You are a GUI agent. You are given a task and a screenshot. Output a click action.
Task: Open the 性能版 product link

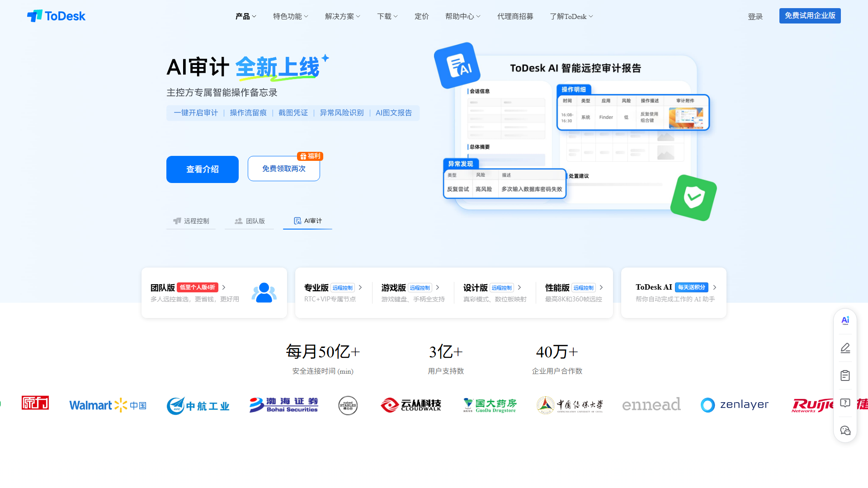pos(557,288)
